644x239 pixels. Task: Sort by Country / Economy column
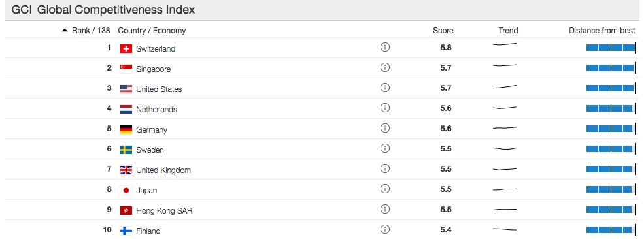click(152, 30)
